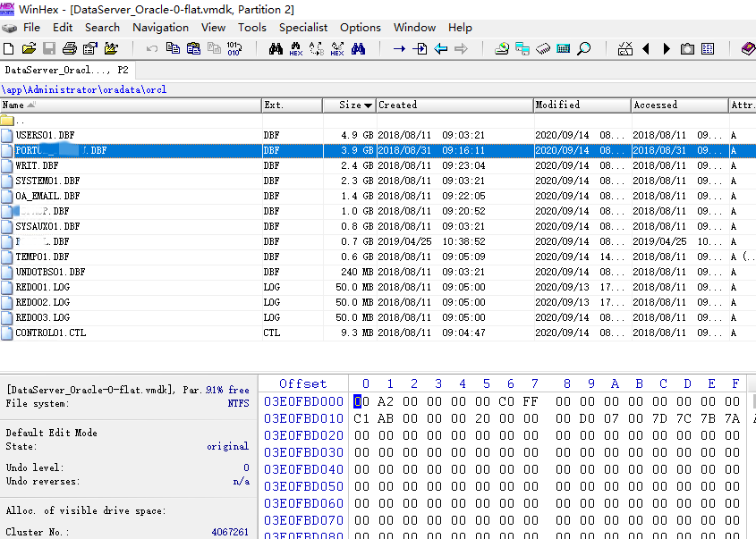Viewport: 756px width, 539px height.
Task: Click the Go To Offset arrow icon
Action: pyautogui.click(x=399, y=48)
